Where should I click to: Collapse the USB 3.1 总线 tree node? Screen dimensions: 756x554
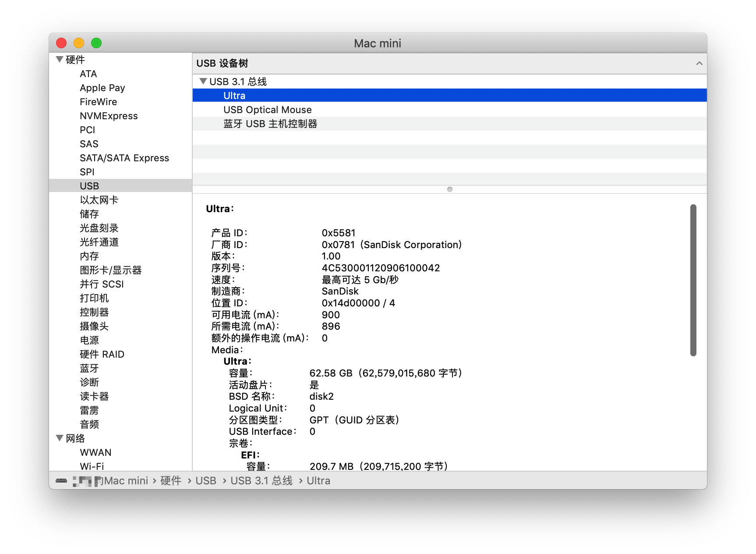tap(203, 81)
